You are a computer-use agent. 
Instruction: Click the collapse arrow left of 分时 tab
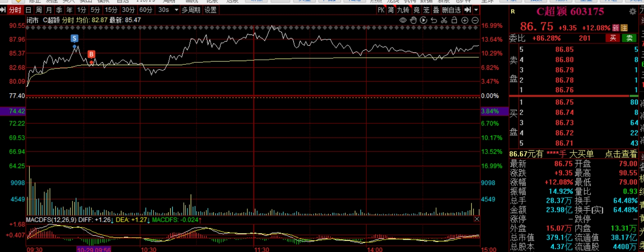click(3, 10)
